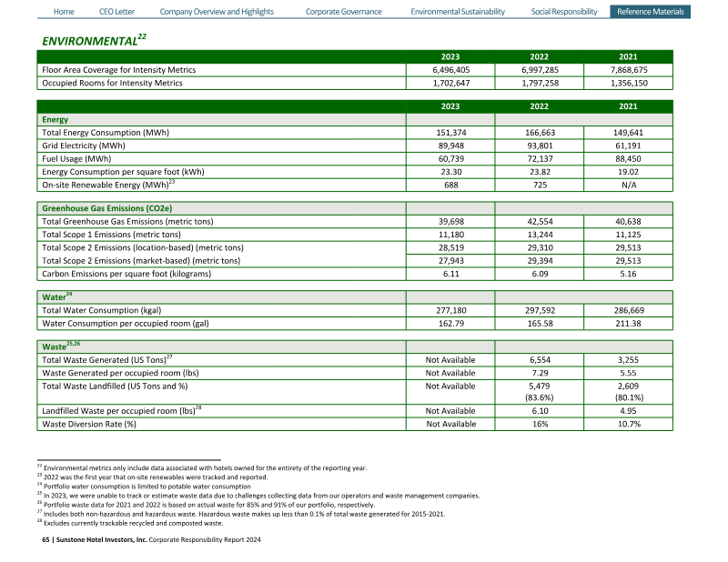The width and height of the screenshot is (728, 562).
Task: Navigate to the Environmental Sustainability tab
Action: 457,12
